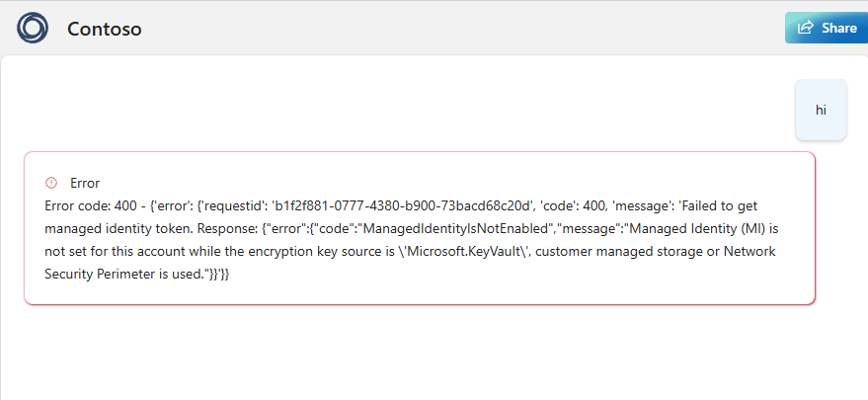Click the 'Microsoft.KeyVault' text in error
Image resolution: width=868 pixels, height=400 pixels.
coord(469,252)
